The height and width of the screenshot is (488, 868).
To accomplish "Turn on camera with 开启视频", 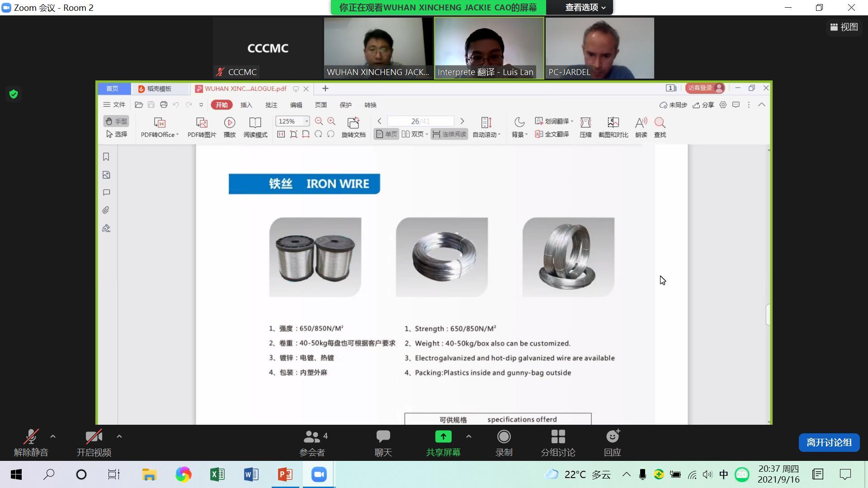I will 94,443.
